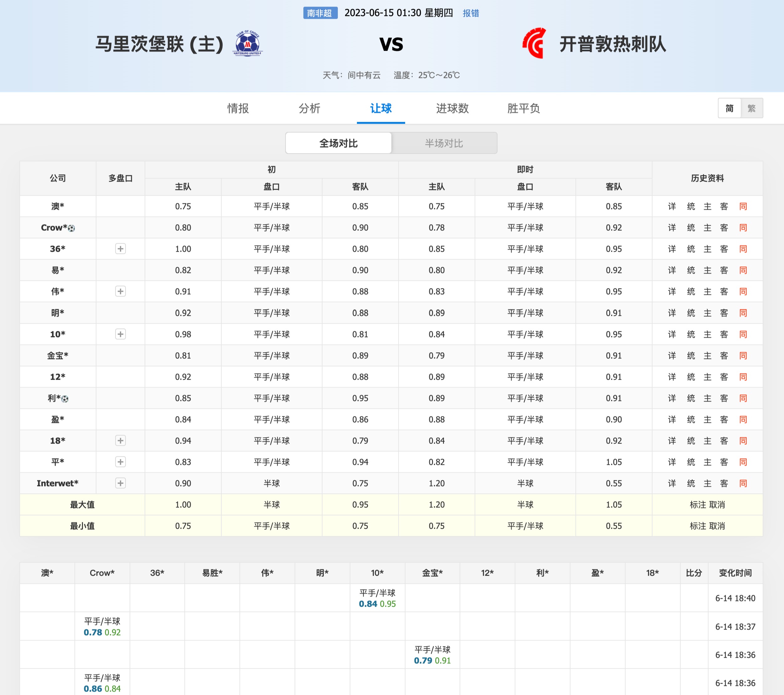Viewport: 784px width, 695px height.
Task: Click the 0.79 0.91 odds under 金宝* column
Action: point(432,661)
